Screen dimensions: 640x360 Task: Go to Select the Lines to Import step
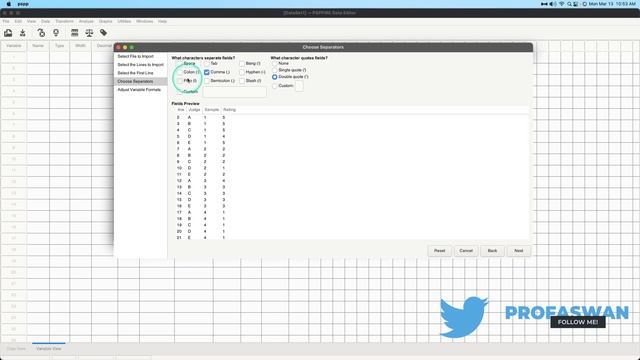coord(140,65)
